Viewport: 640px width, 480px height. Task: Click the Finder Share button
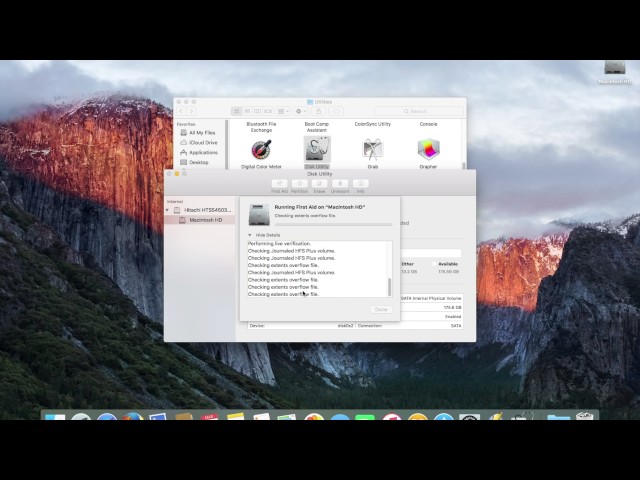coord(318,111)
